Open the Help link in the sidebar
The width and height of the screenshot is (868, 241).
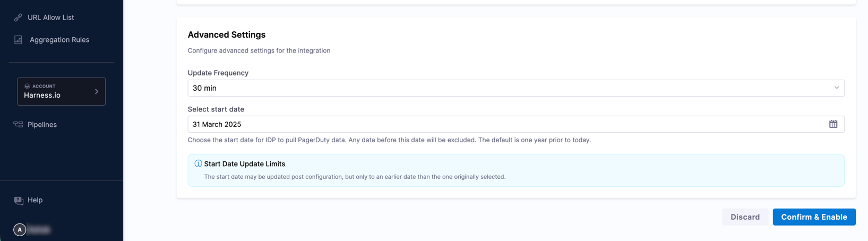(x=35, y=200)
